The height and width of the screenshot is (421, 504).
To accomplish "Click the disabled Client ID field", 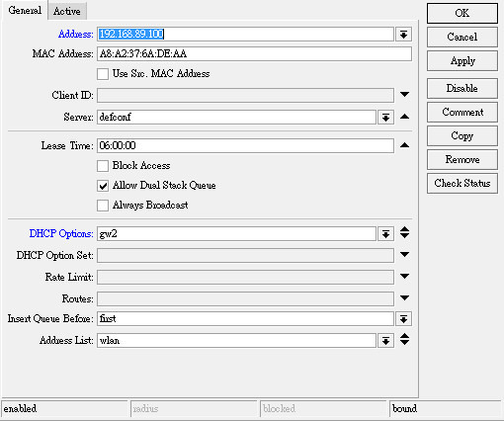I will tap(245, 96).
